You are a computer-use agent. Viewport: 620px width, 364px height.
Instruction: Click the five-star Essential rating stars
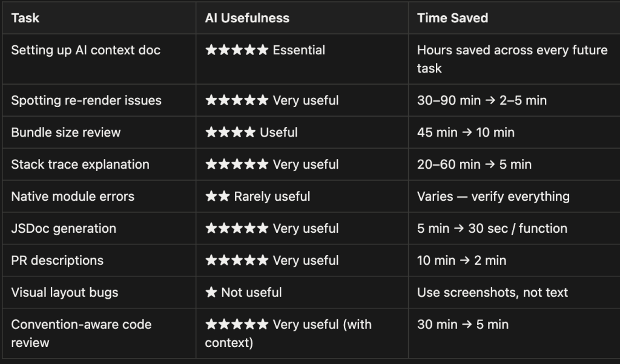point(237,50)
